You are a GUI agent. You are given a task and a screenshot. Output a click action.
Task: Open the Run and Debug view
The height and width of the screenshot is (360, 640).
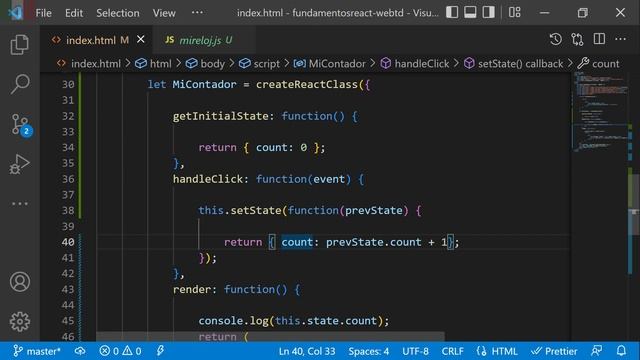[x=20, y=164]
